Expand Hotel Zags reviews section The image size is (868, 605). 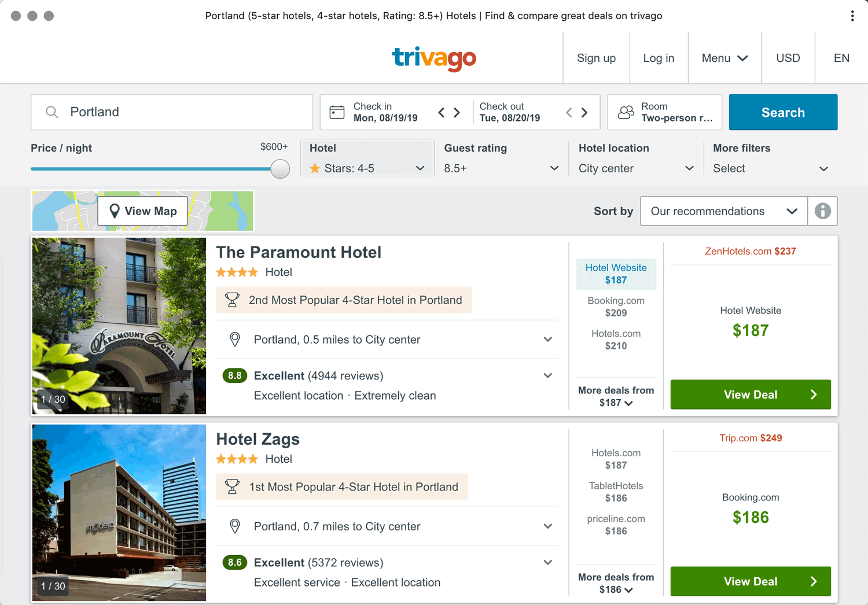click(x=547, y=562)
